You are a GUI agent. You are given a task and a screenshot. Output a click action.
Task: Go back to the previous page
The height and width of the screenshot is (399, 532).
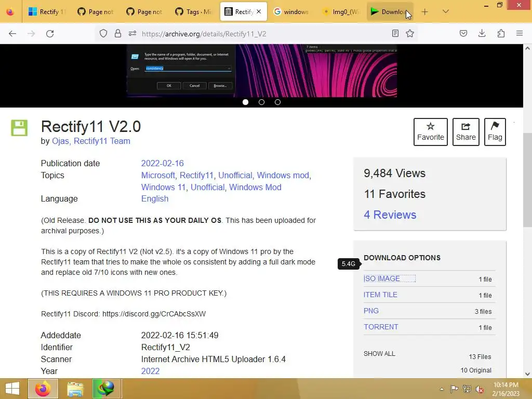[12, 34]
